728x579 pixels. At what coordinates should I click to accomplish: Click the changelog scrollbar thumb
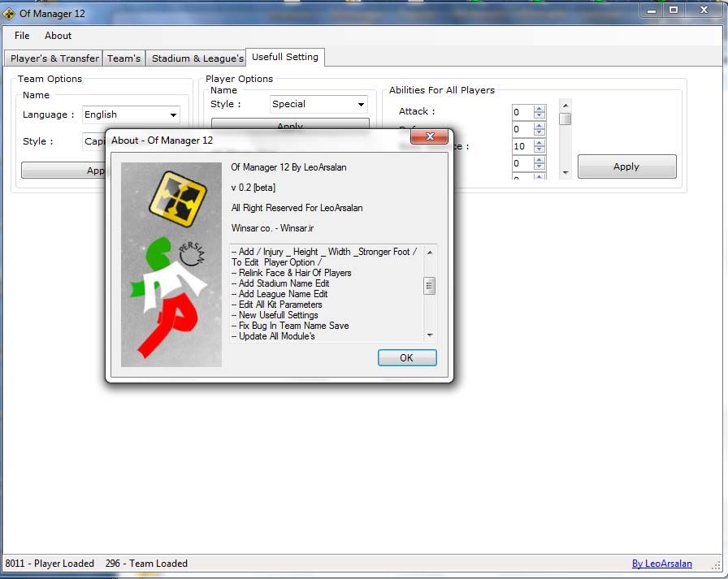point(429,286)
